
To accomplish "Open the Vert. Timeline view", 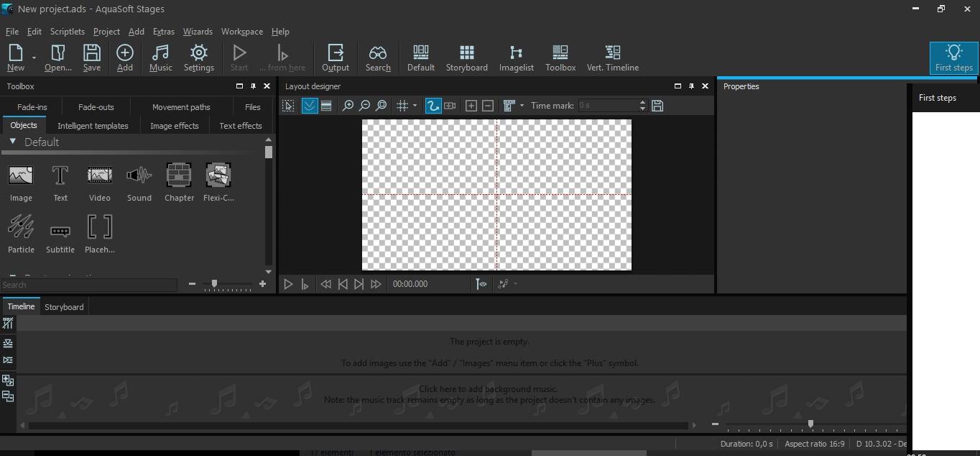I will click(612, 58).
